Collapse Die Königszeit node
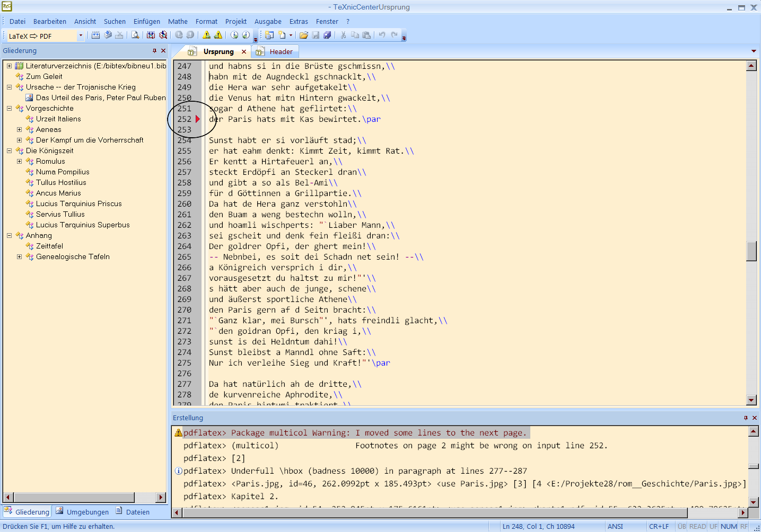Screen dimensions: 761x532 [x=9, y=150]
